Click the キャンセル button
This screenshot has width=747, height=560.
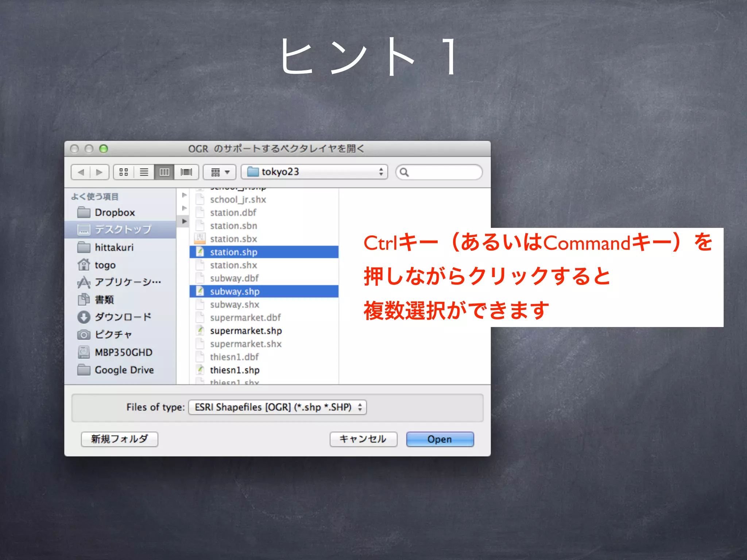click(363, 439)
